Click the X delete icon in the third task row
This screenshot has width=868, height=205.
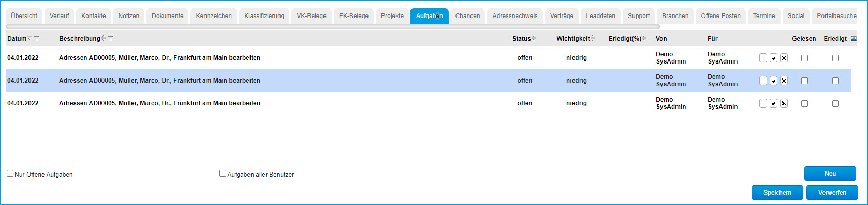784,103
